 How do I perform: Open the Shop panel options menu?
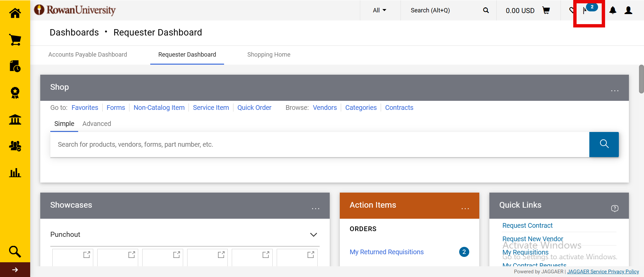pyautogui.click(x=614, y=90)
